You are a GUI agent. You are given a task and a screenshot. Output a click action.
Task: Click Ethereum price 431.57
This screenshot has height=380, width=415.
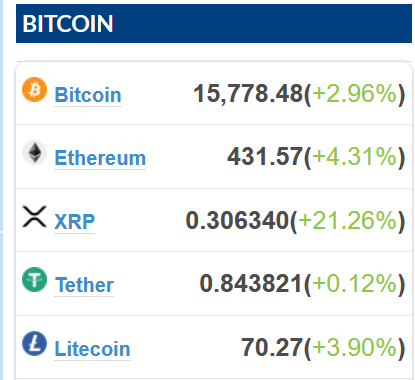[265, 157]
